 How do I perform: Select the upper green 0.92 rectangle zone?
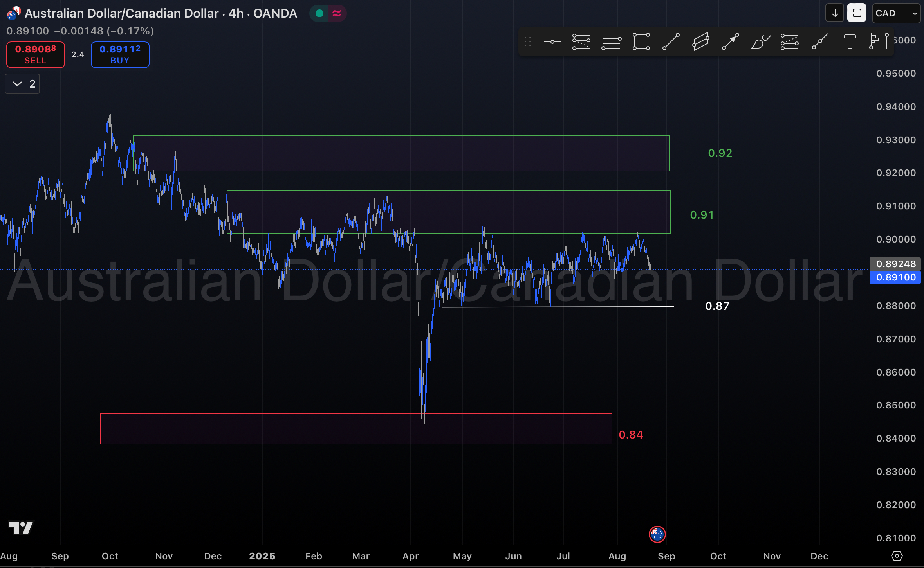tap(401, 153)
